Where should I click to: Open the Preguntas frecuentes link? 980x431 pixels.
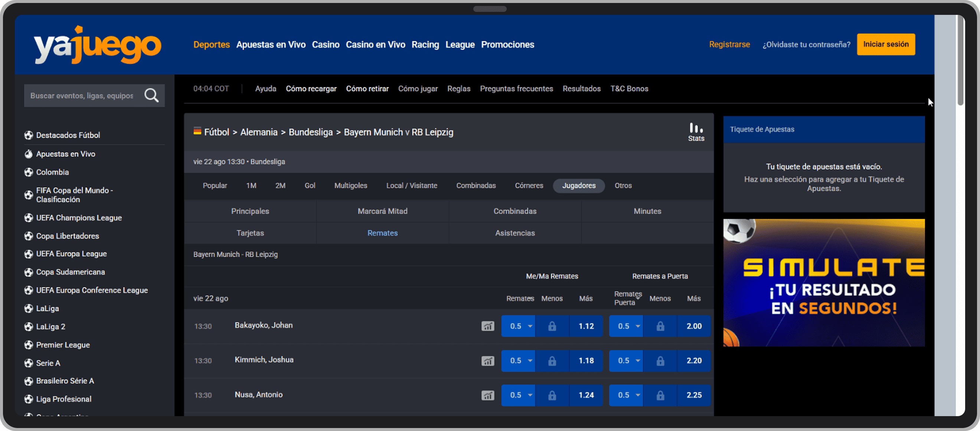[x=516, y=89]
